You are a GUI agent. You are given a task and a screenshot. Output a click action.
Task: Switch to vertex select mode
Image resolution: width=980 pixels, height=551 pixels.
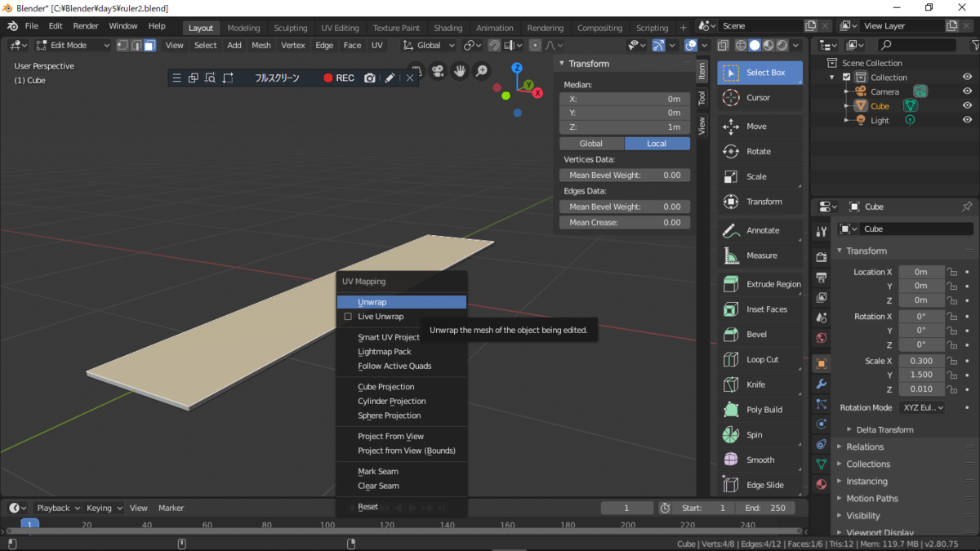[122, 45]
